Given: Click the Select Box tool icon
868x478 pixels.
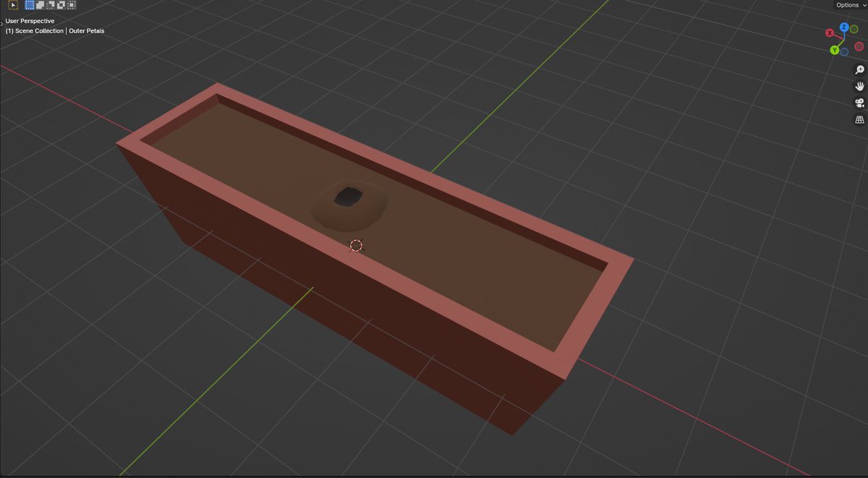Looking at the screenshot, I should tap(13, 5).
